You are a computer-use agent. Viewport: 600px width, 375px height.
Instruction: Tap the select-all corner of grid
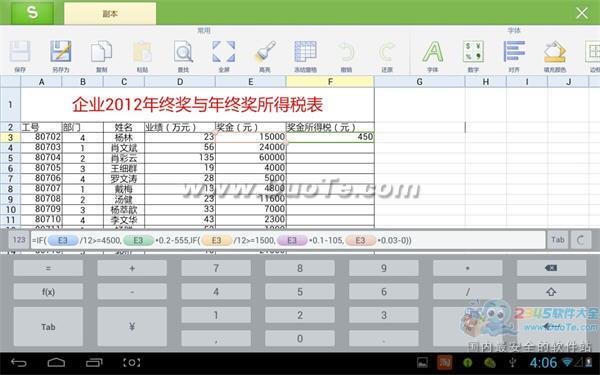(x=10, y=82)
